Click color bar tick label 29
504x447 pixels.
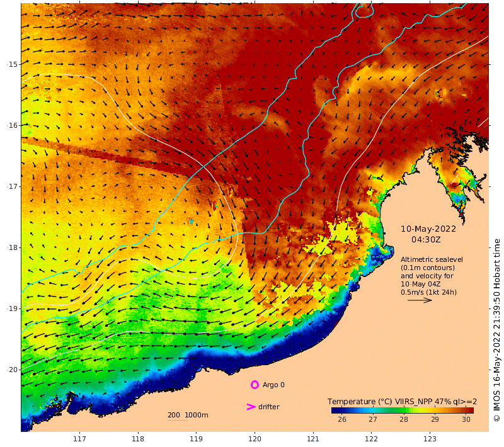click(435, 419)
